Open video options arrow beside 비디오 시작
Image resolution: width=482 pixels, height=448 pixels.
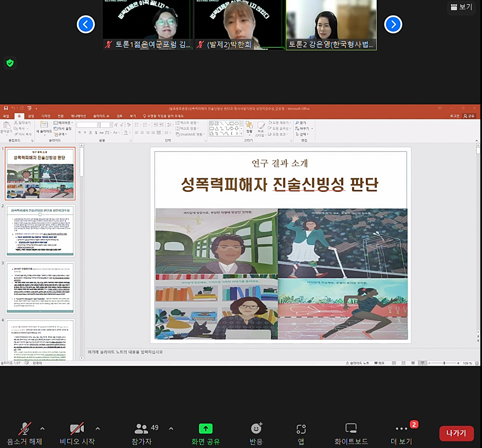point(98,428)
